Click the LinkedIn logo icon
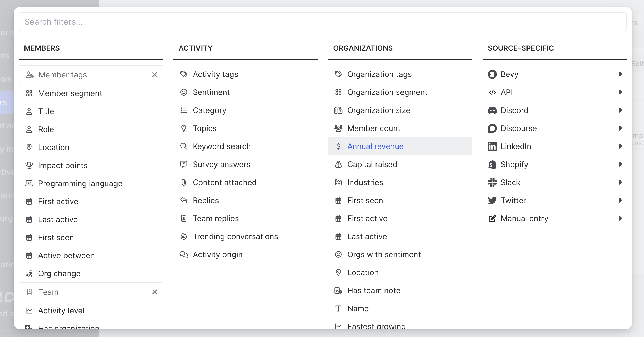This screenshot has width=644, height=337. pos(492,146)
